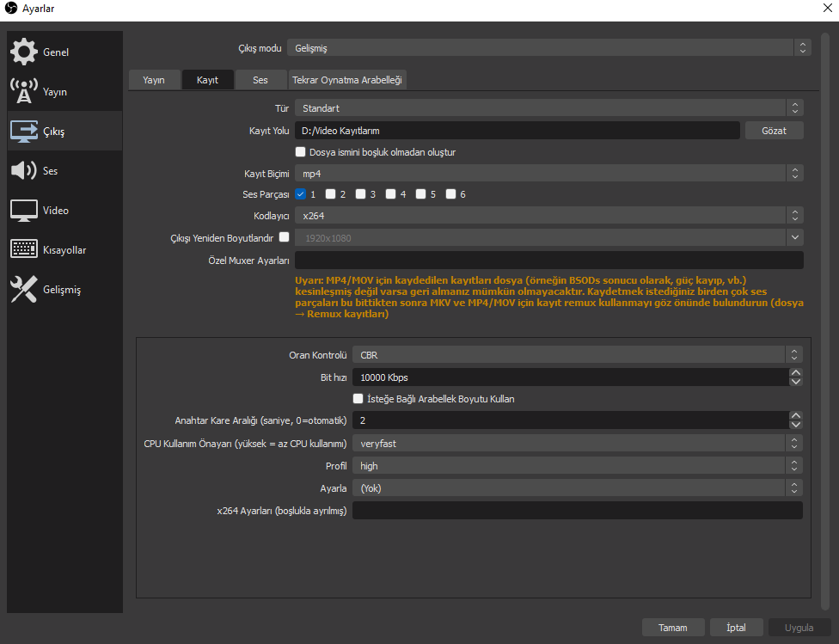Click the Özel Muxer Ayarları field
Viewport: 839px width, 644px height.
pyautogui.click(x=549, y=261)
